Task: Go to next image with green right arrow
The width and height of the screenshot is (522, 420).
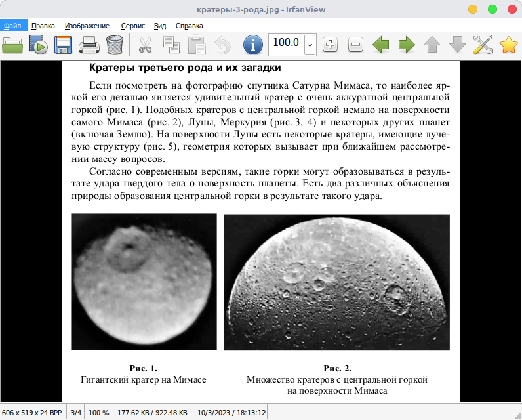Action: tap(407, 45)
